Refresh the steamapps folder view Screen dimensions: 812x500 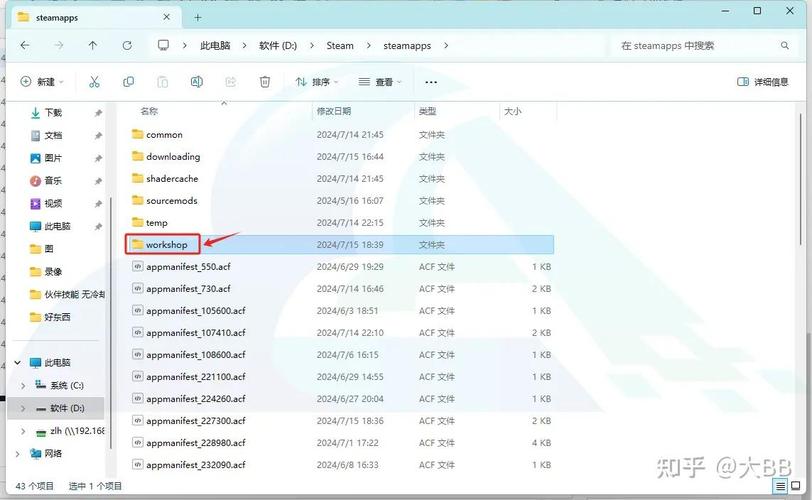[x=127, y=46]
